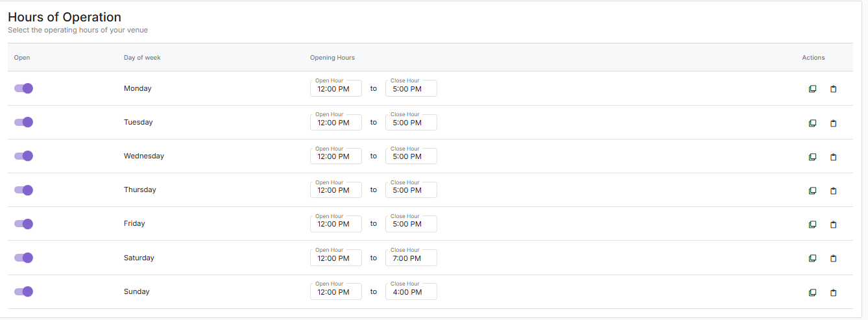Copy Sunday's operating hours

tap(812, 293)
